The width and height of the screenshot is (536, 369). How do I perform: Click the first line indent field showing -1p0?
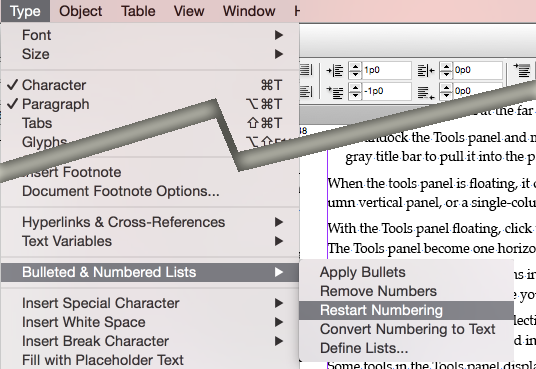(386, 91)
